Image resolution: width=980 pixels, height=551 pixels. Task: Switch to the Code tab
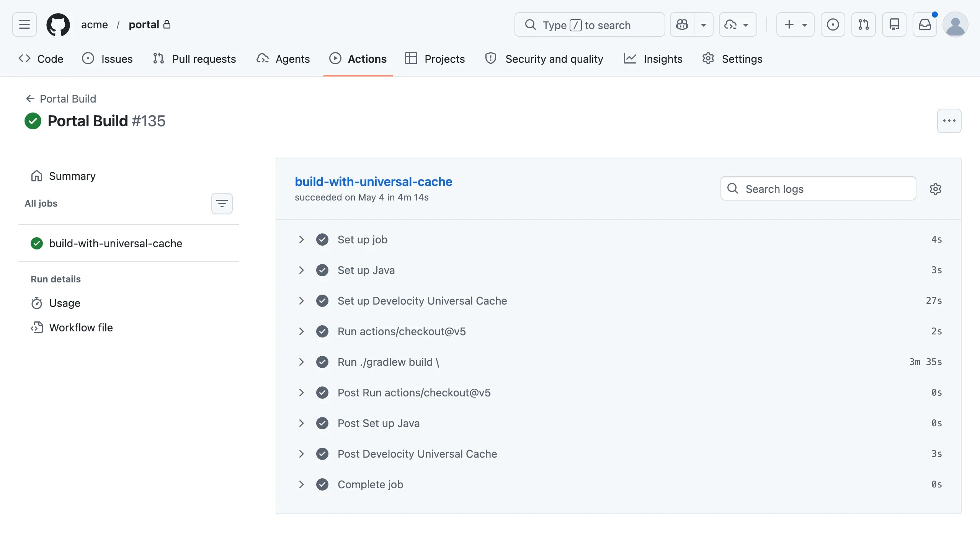41,59
